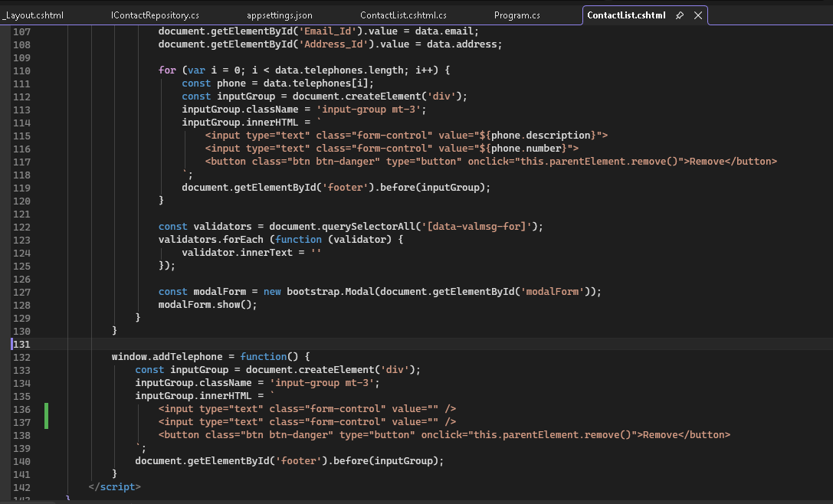
Task: Open the IContactRepository.cs tab
Action: [x=155, y=15]
